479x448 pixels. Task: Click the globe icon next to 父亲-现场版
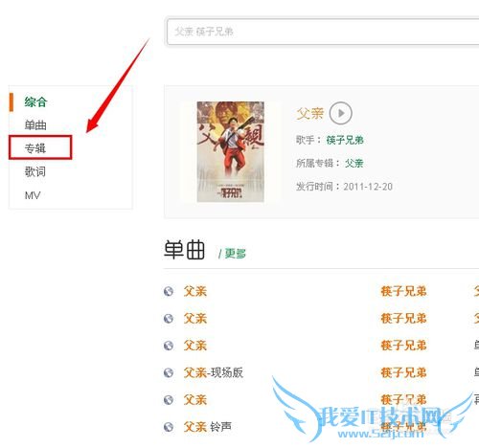pos(169,372)
